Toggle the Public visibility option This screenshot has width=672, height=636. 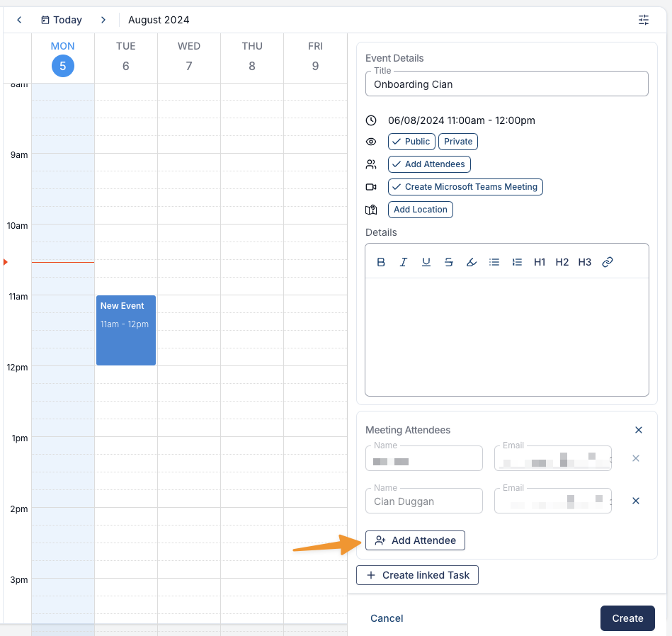click(x=411, y=142)
